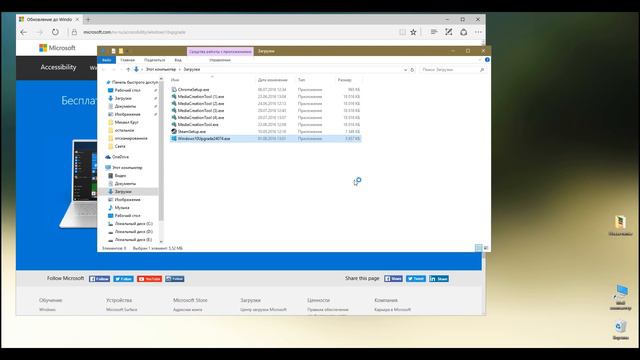The height and width of the screenshot is (360, 640).
Task: Click the pink Средства работы с приложениями tab
Action: pos(220,51)
